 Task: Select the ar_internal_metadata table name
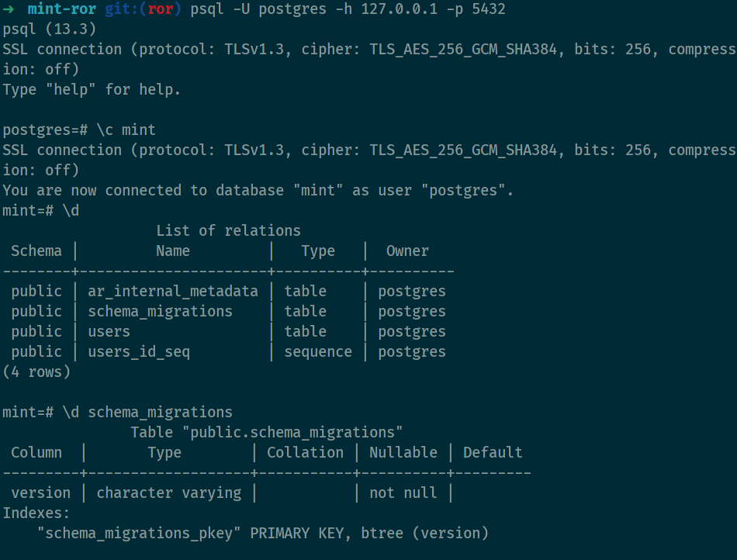tap(172, 292)
